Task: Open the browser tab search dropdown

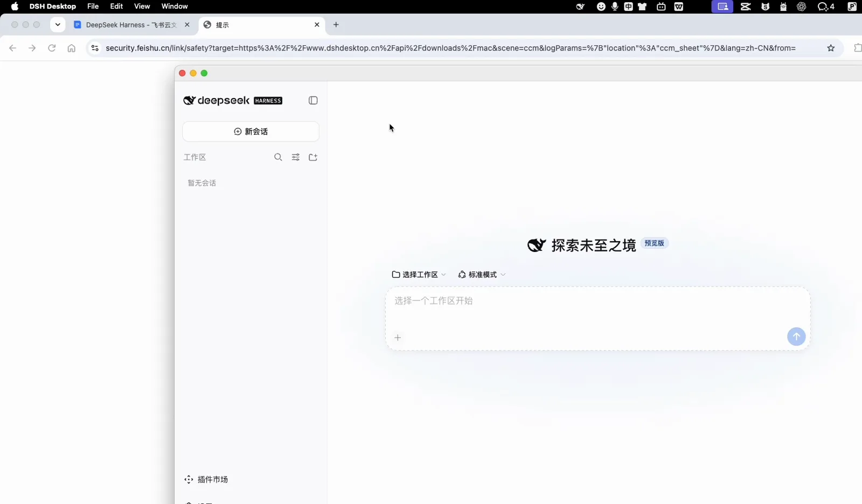Action: [58, 25]
